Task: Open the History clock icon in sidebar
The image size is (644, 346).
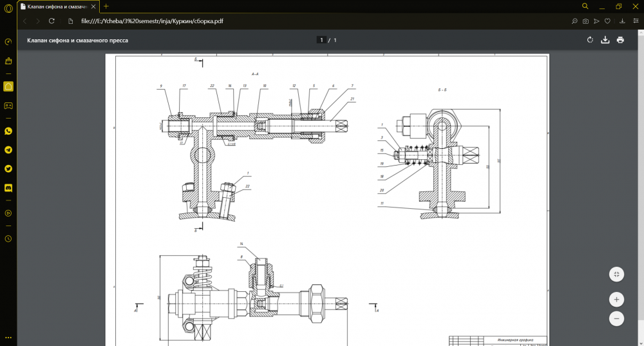Action: point(8,238)
